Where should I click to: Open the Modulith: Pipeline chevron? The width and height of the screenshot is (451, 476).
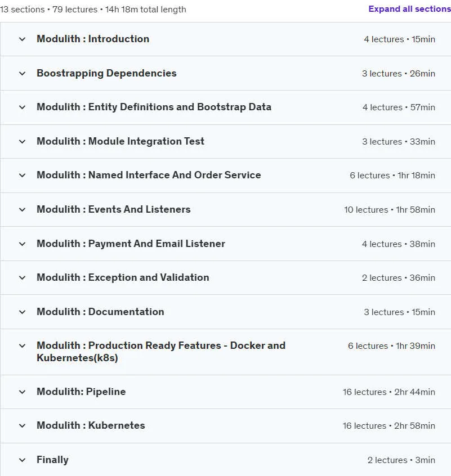pyautogui.click(x=22, y=392)
